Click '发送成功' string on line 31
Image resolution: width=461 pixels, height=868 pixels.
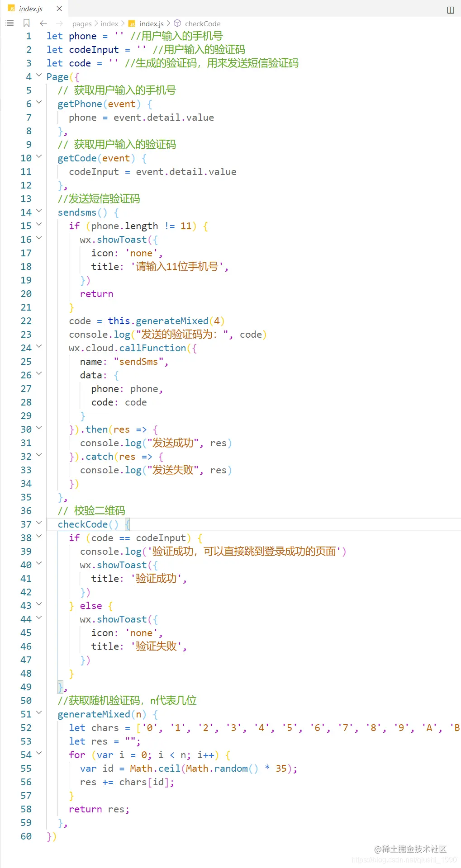click(173, 443)
